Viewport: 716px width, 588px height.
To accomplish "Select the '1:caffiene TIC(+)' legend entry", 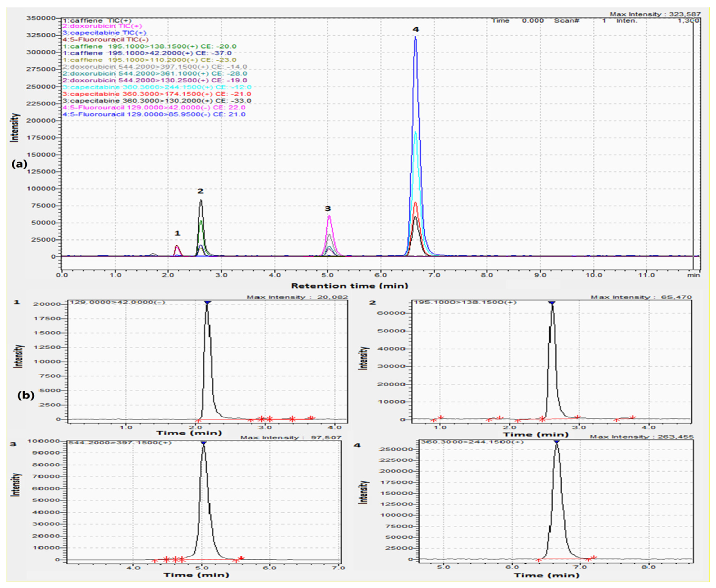I will point(97,21).
